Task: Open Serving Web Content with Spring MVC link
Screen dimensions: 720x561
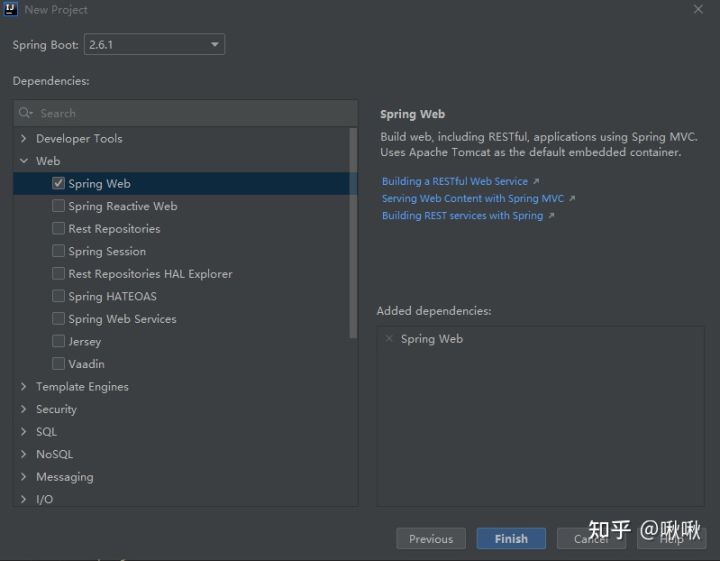Action: click(x=472, y=198)
